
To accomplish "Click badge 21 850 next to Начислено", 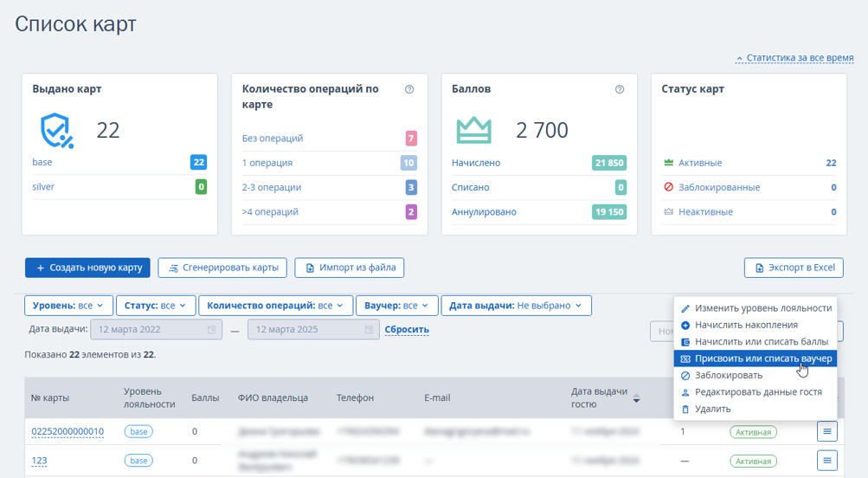I will (609, 163).
